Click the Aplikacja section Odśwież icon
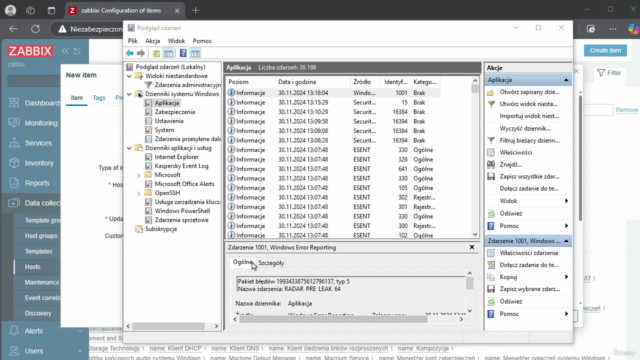This screenshot has width=640, height=360. coord(491,213)
